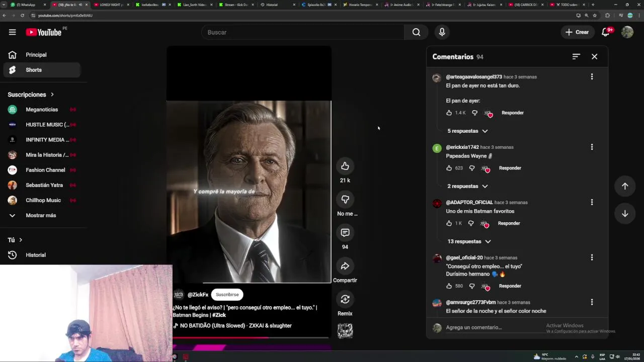This screenshot has height=362, width=644.
Task: Open comments via the 94 comments icon
Action: pyautogui.click(x=345, y=233)
